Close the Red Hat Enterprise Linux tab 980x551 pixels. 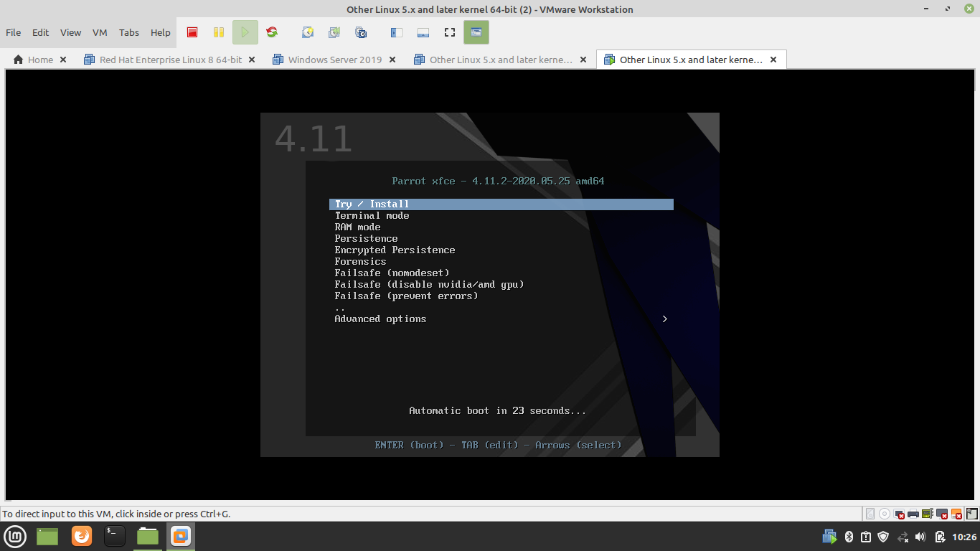[x=252, y=60]
